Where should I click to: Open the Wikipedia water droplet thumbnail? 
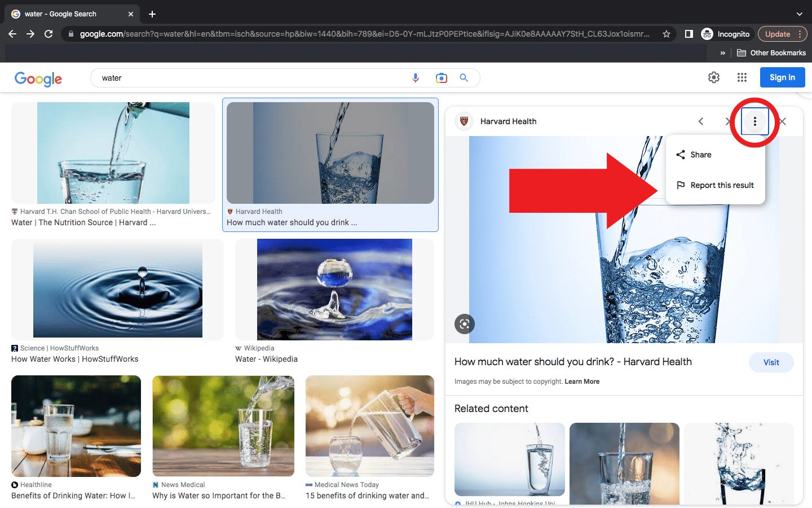pos(334,290)
